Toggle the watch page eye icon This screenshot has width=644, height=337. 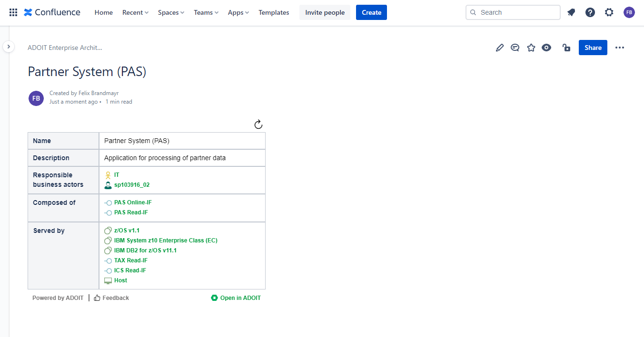[x=546, y=48]
